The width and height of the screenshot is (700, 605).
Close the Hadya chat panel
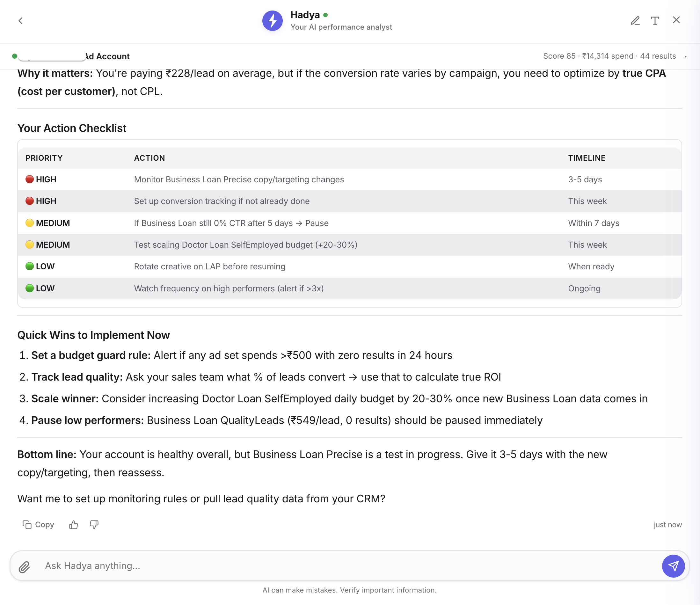tap(676, 20)
